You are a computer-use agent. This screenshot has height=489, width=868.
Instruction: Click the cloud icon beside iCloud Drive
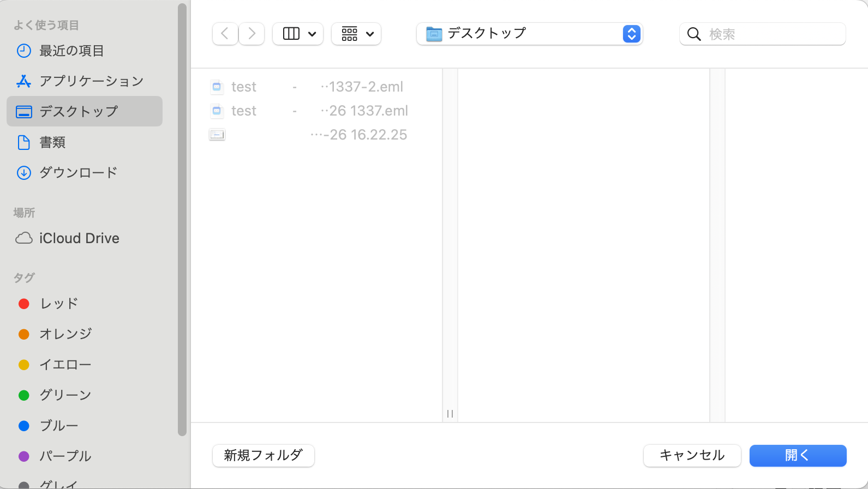(24, 238)
